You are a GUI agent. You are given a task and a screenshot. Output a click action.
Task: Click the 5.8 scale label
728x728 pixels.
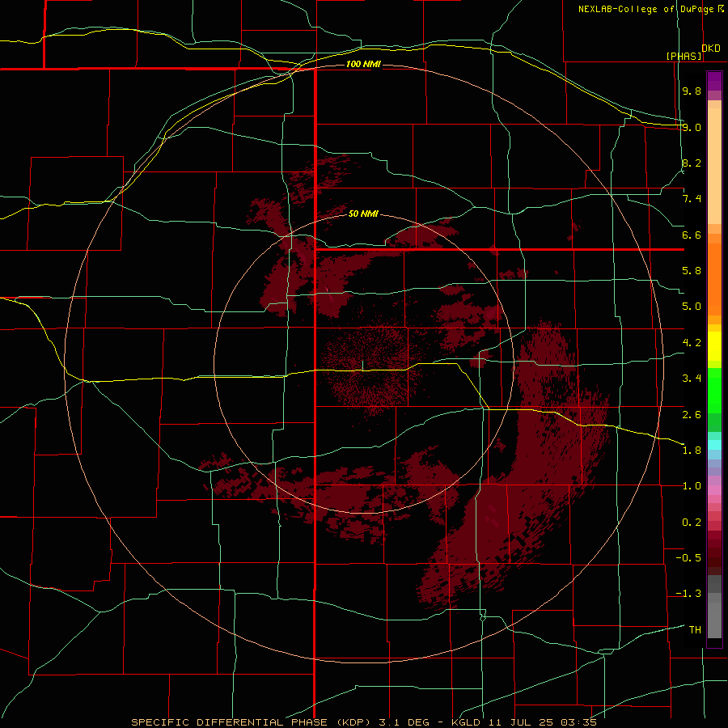(692, 271)
